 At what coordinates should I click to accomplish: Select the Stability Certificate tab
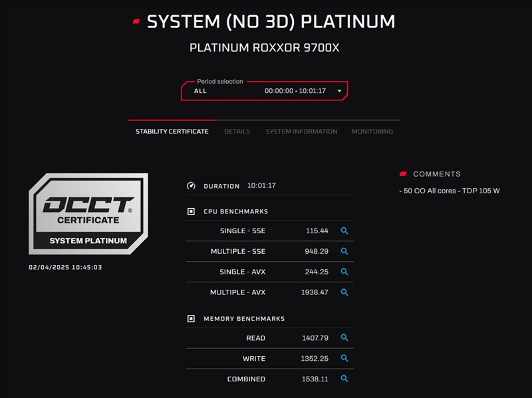point(172,131)
